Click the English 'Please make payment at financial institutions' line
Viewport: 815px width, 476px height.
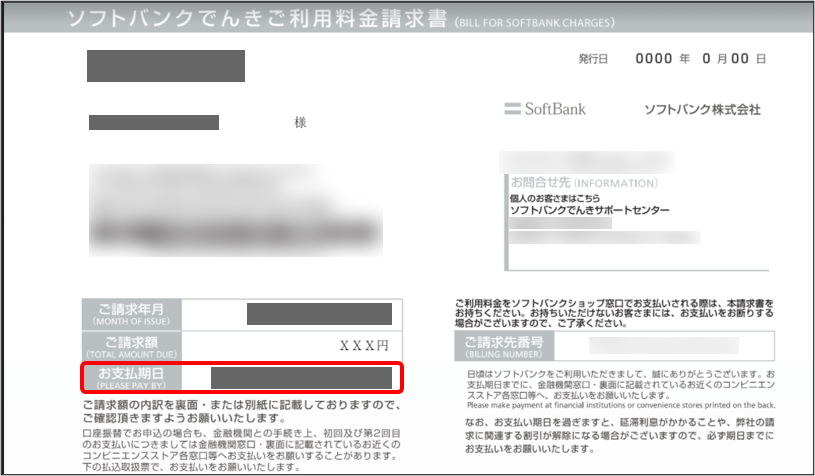click(x=621, y=405)
